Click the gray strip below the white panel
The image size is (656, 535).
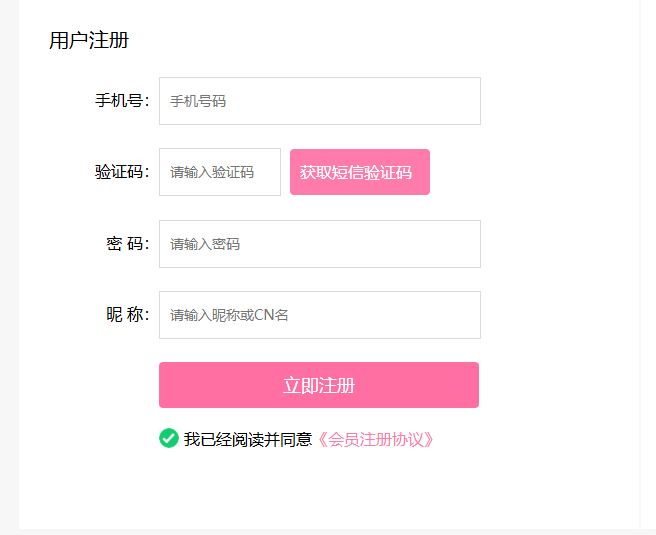pyautogui.click(x=328, y=532)
